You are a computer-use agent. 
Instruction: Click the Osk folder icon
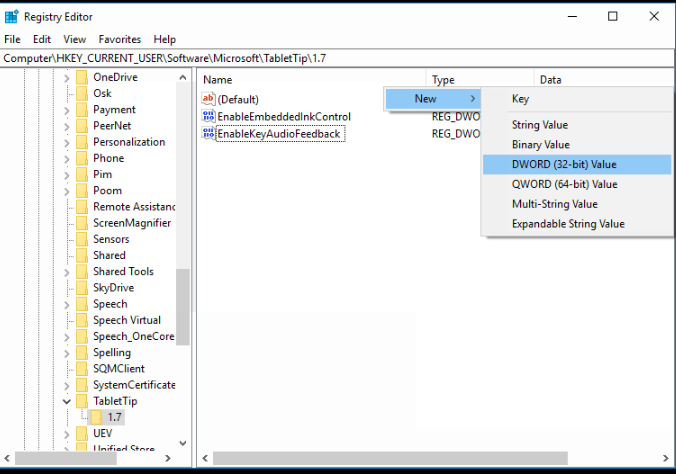tap(81, 94)
